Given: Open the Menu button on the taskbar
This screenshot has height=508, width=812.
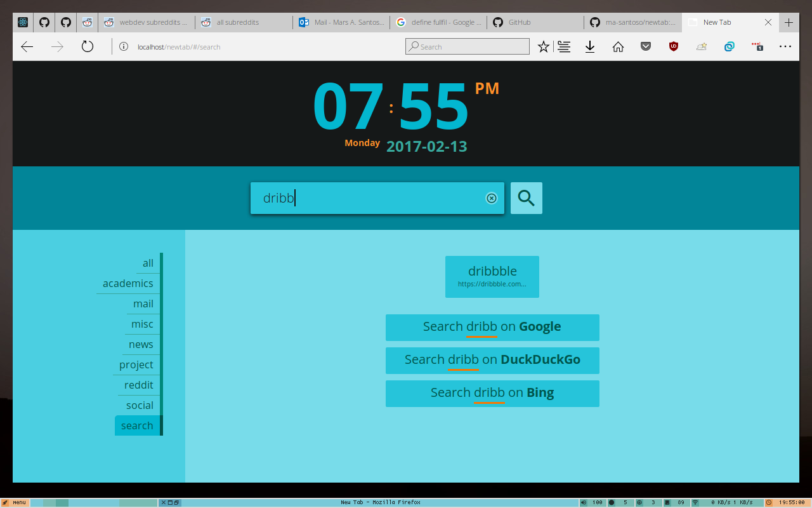Looking at the screenshot, I should point(14,502).
